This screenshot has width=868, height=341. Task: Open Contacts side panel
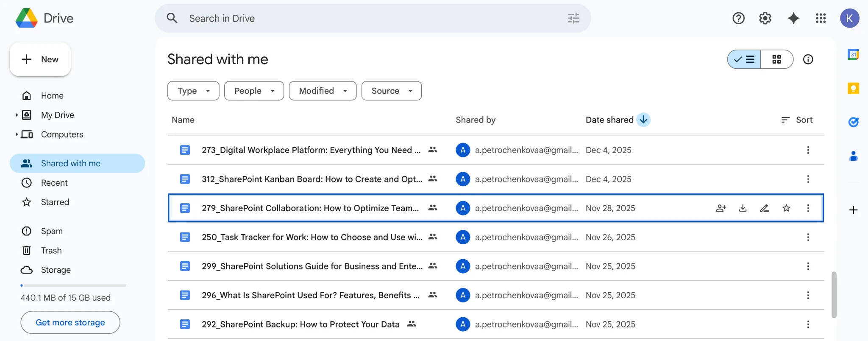point(853,156)
